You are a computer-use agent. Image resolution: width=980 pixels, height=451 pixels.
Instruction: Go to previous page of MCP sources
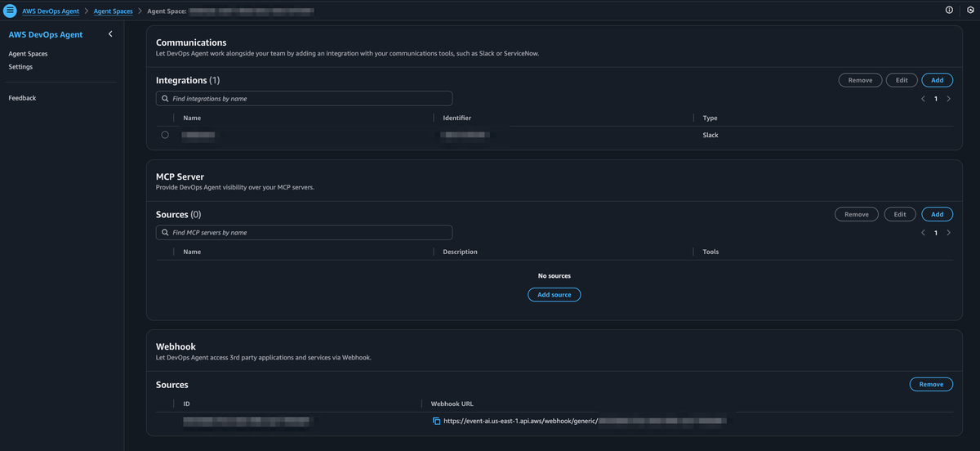(x=923, y=233)
